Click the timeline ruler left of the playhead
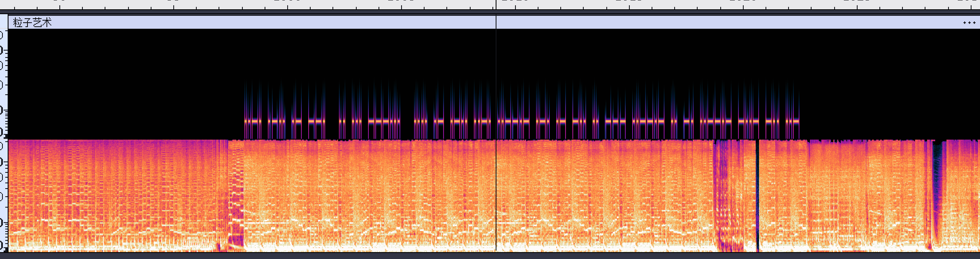Screen dimensions: 980x259 (x=242, y=4)
